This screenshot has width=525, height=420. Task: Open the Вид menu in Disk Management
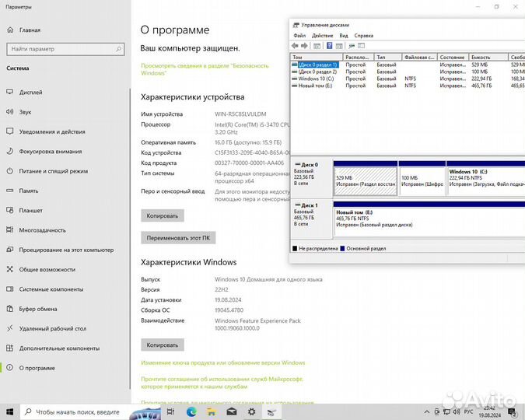pyautogui.click(x=344, y=36)
